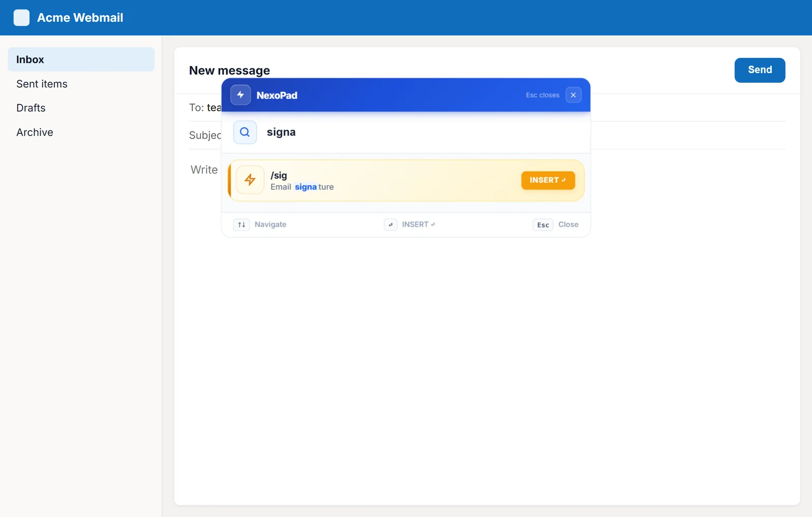Click the 'Navigate' footer label
The image size is (812, 517).
[x=270, y=224]
